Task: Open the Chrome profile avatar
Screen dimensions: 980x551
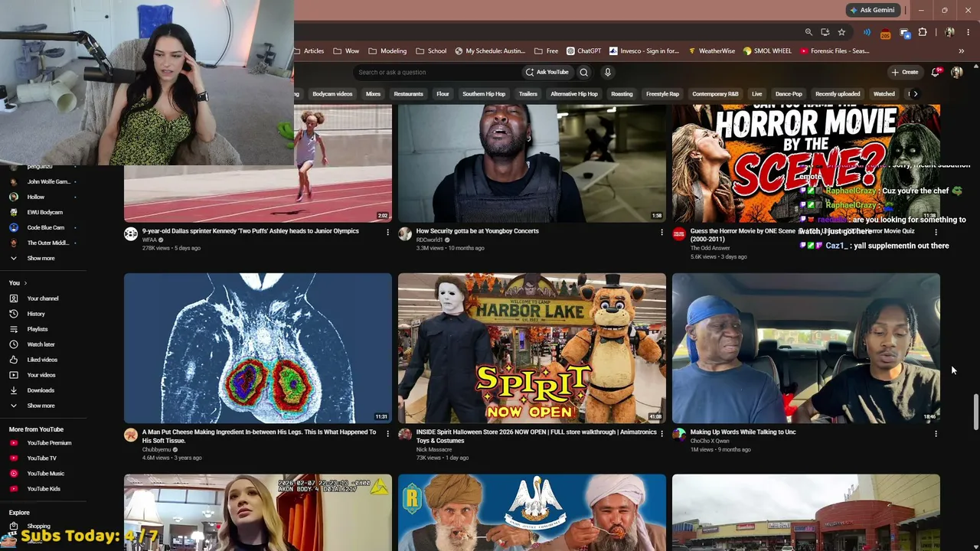Action: coord(949,32)
